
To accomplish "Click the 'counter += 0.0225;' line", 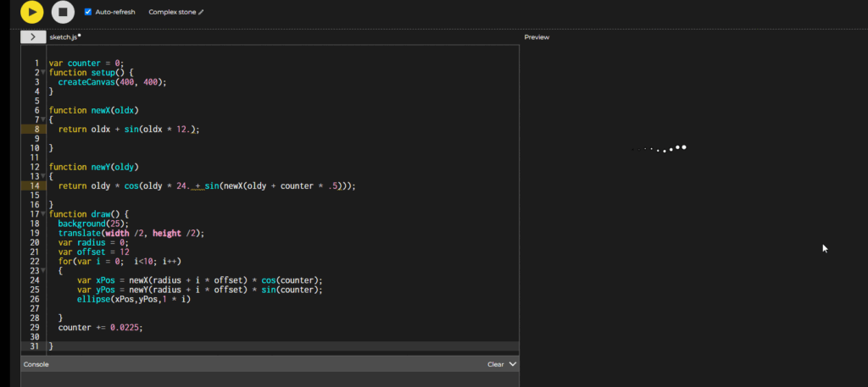I will click(x=100, y=327).
